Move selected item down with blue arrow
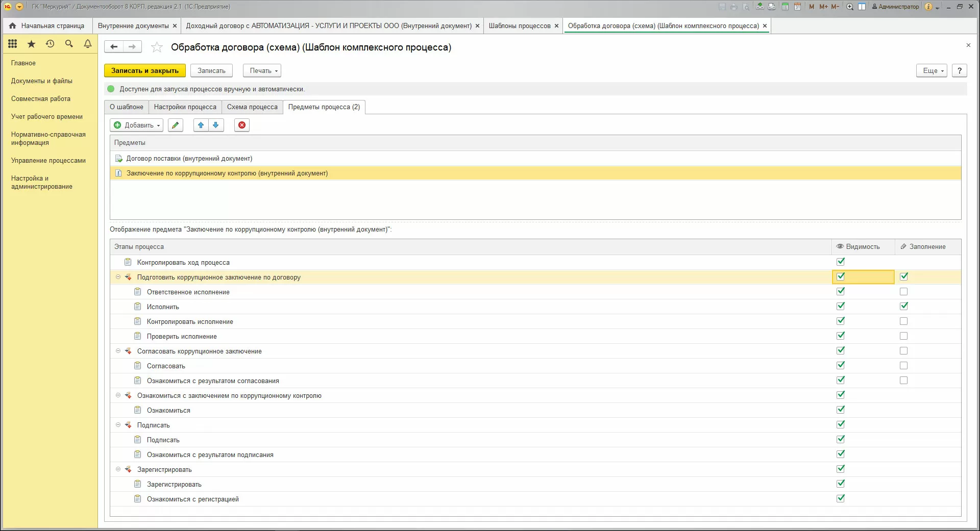The width and height of the screenshot is (980, 531). click(x=216, y=125)
